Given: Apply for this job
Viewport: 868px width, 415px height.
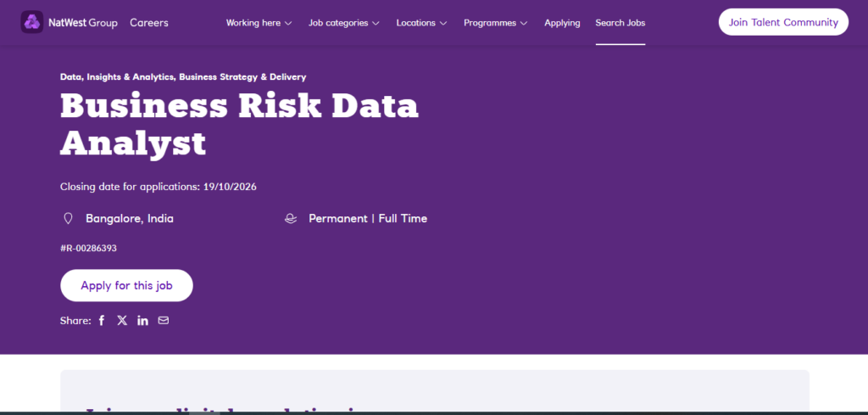Looking at the screenshot, I should pos(127,285).
